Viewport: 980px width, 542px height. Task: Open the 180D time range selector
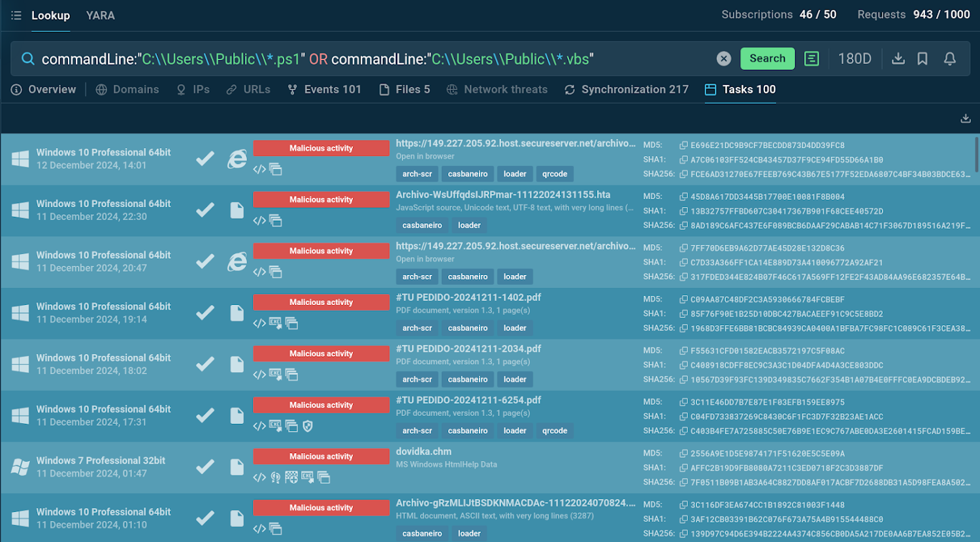[x=855, y=59]
